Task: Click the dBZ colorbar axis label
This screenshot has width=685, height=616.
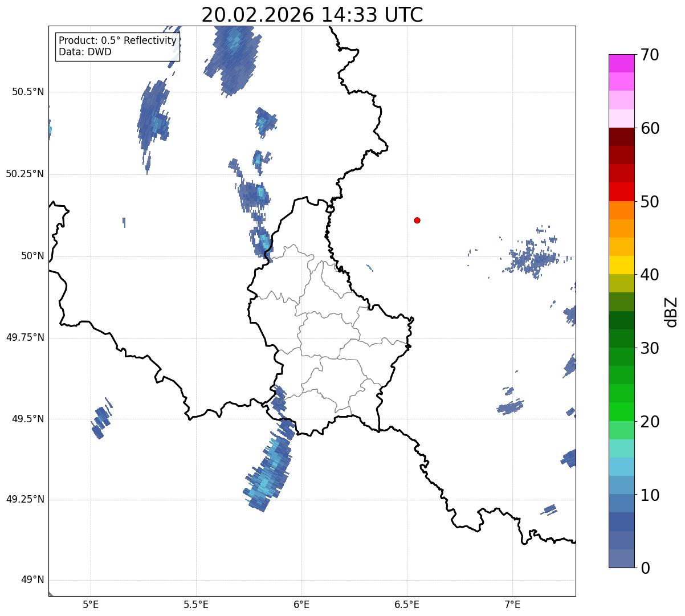Action: tap(671, 312)
